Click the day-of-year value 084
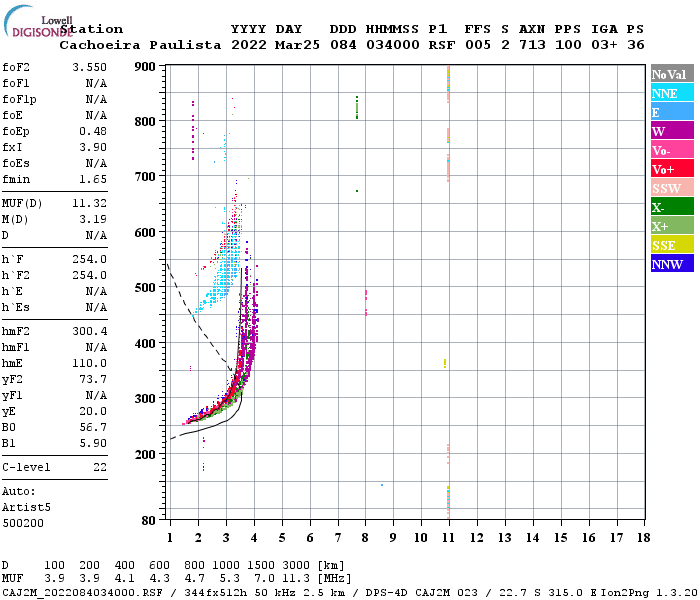This screenshot has width=700, height=600. (x=343, y=45)
